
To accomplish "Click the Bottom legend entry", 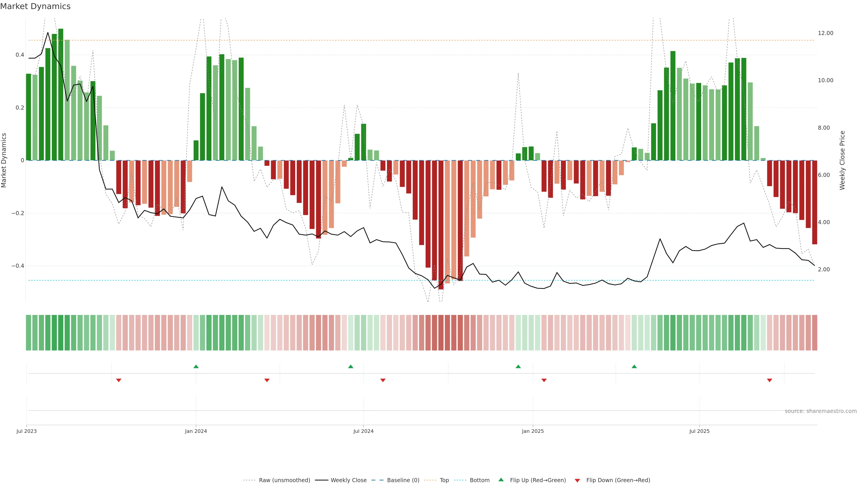I will (x=479, y=480).
